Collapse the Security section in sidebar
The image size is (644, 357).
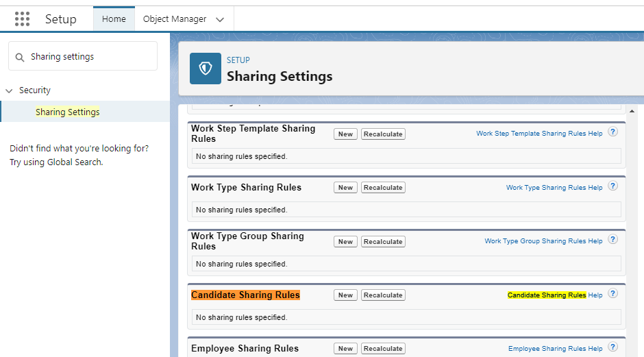(9, 90)
